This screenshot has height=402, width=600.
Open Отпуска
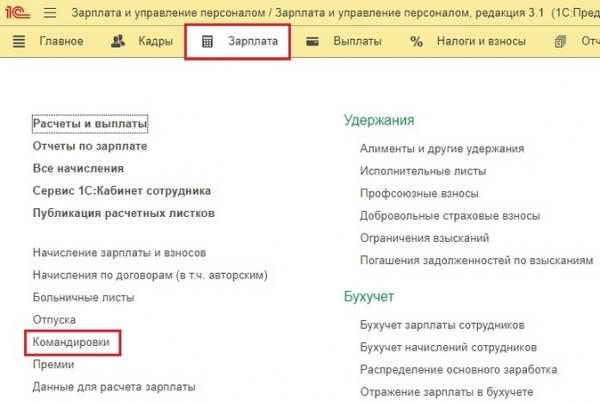point(54,320)
